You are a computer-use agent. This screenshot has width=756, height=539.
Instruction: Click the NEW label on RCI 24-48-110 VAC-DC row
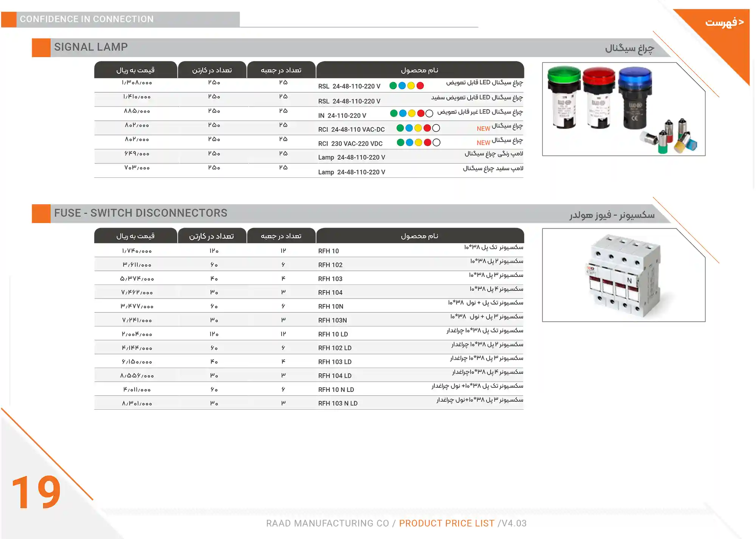[x=483, y=129]
